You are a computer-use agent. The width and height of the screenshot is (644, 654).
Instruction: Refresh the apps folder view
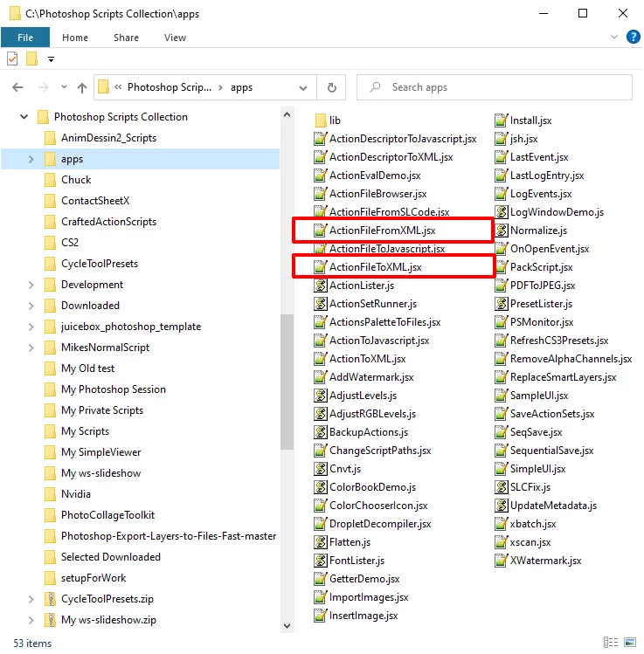click(x=331, y=87)
